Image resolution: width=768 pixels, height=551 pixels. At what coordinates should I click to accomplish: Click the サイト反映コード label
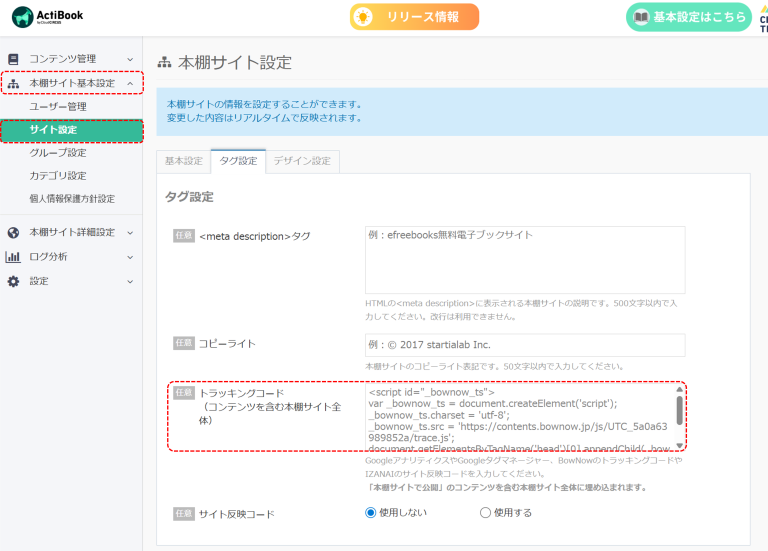[237, 514]
